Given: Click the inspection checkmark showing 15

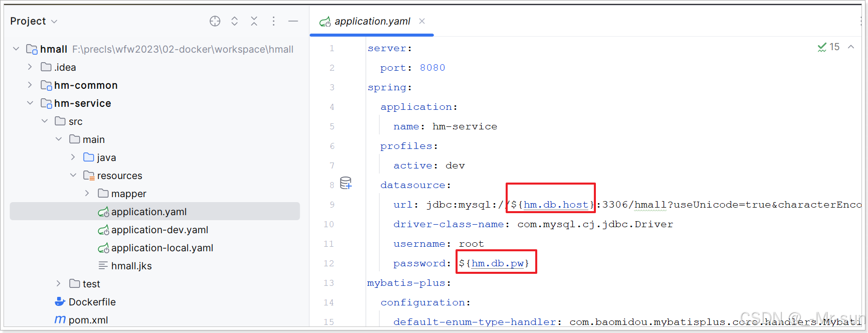Looking at the screenshot, I should pyautogui.click(x=828, y=47).
